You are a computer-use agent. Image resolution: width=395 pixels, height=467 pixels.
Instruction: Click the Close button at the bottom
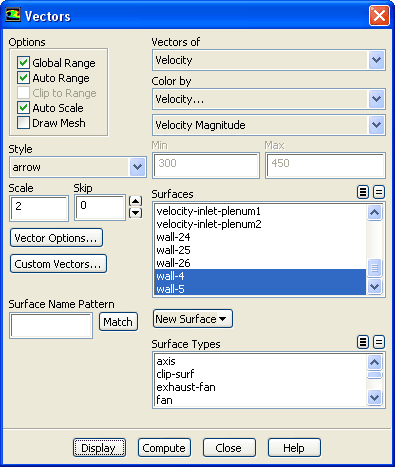click(x=229, y=448)
